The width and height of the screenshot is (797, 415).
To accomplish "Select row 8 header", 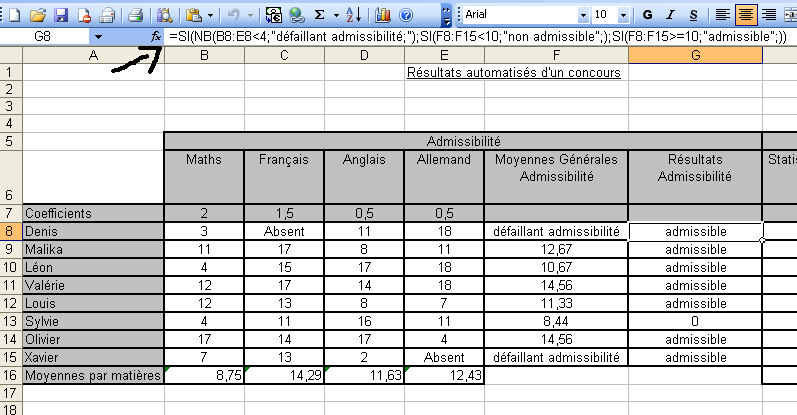I will (x=9, y=231).
